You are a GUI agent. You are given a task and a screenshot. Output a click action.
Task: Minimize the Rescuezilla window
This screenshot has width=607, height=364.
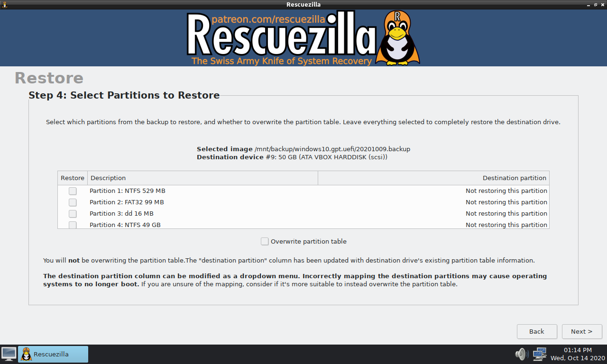click(x=588, y=5)
